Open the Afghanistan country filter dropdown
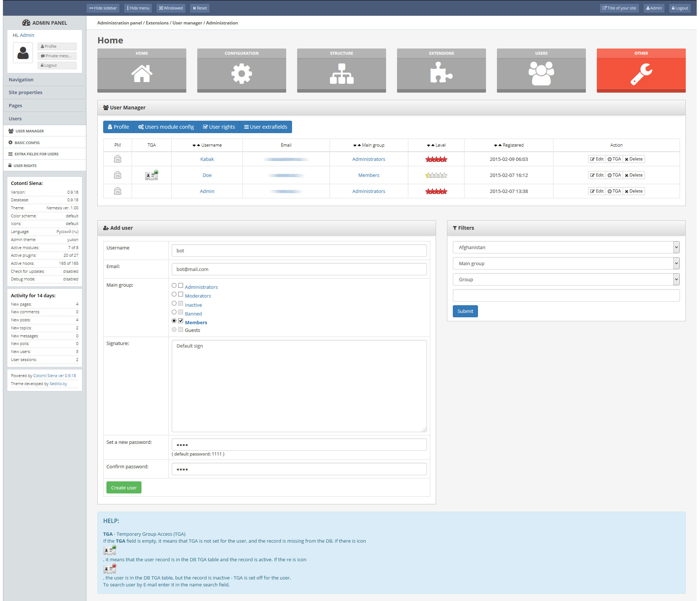700x601 pixels. (x=566, y=247)
